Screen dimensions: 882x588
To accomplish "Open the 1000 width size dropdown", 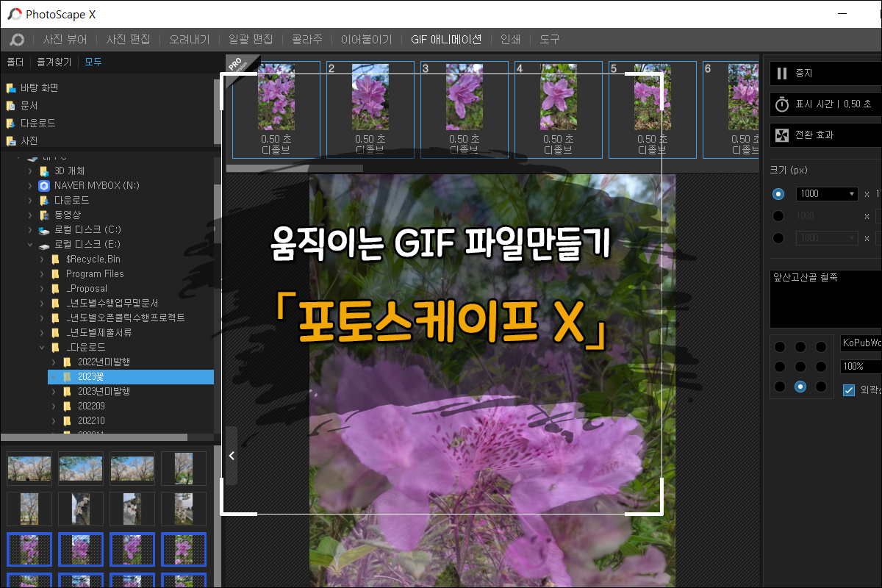I will (x=827, y=194).
